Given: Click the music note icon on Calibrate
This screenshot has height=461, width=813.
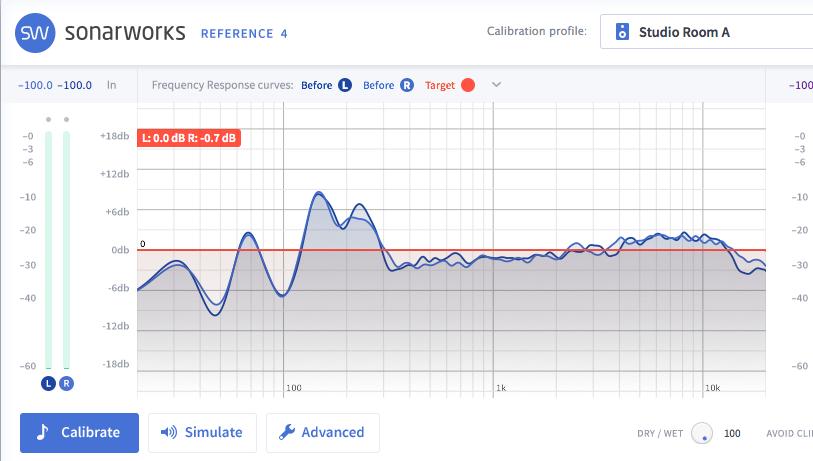Looking at the screenshot, I should (42, 432).
